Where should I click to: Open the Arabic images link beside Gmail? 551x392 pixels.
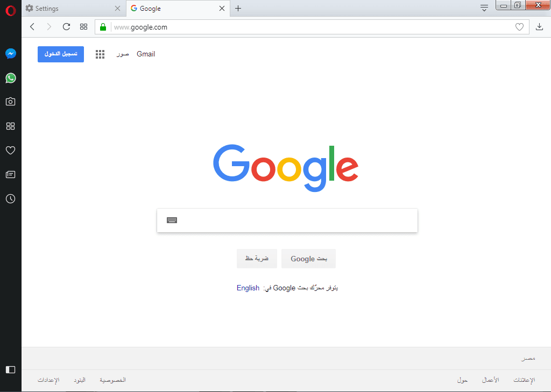123,54
